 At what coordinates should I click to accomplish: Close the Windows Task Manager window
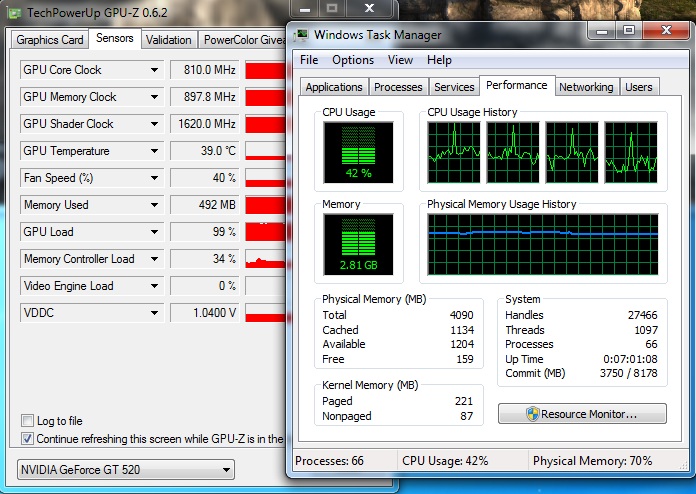[x=666, y=31]
